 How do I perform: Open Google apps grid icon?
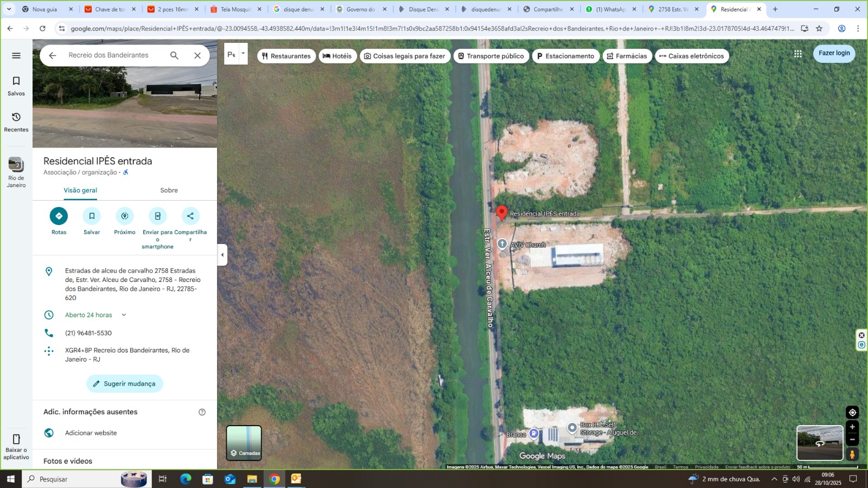point(797,54)
